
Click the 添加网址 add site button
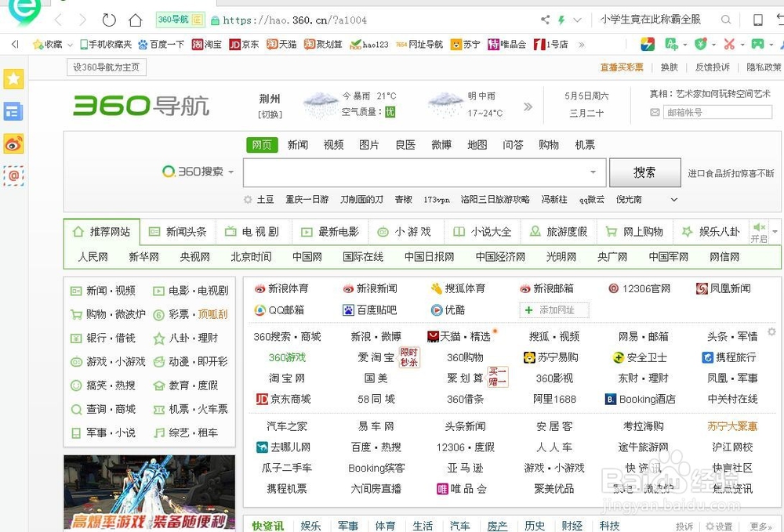click(x=554, y=310)
